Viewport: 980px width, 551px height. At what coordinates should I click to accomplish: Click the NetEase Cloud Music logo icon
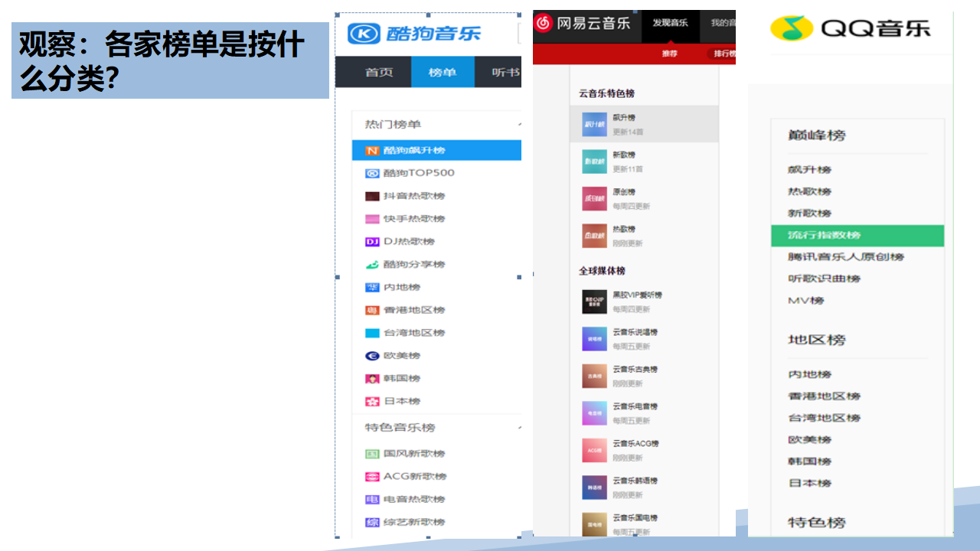click(x=544, y=23)
